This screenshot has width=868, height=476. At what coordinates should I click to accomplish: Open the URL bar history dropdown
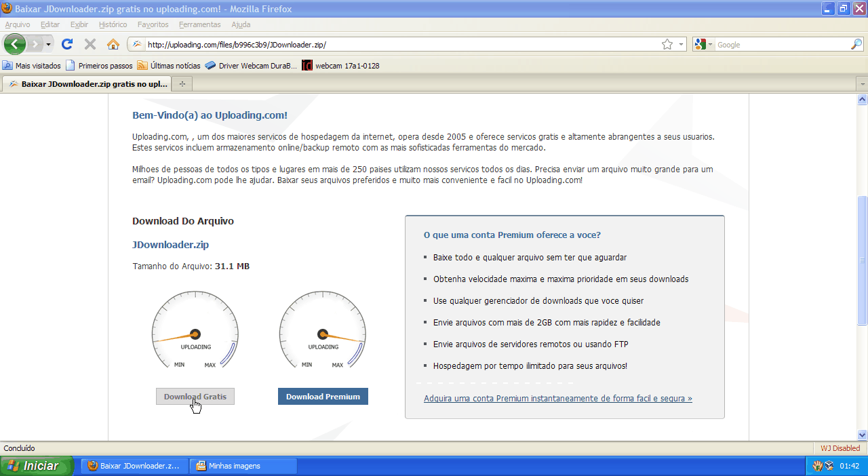pyautogui.click(x=681, y=44)
